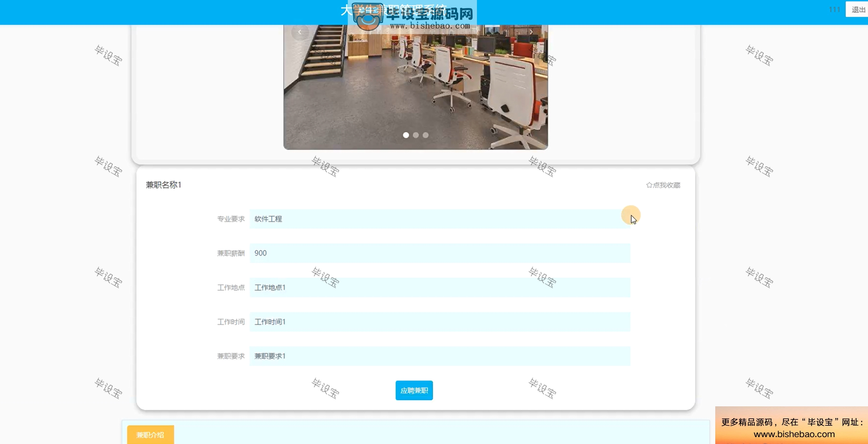Image resolution: width=868 pixels, height=444 pixels.
Task: Click the 退出 logout button
Action: pyautogui.click(x=858, y=10)
